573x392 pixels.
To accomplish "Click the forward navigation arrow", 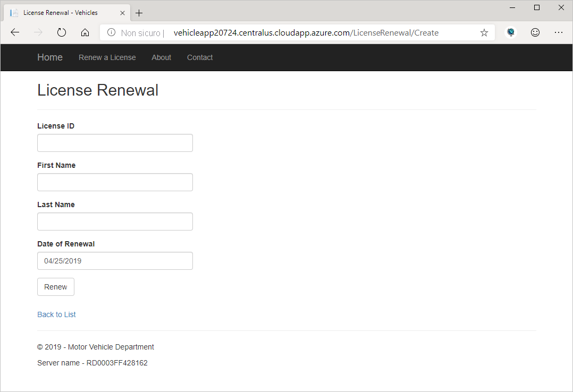I will [x=38, y=32].
